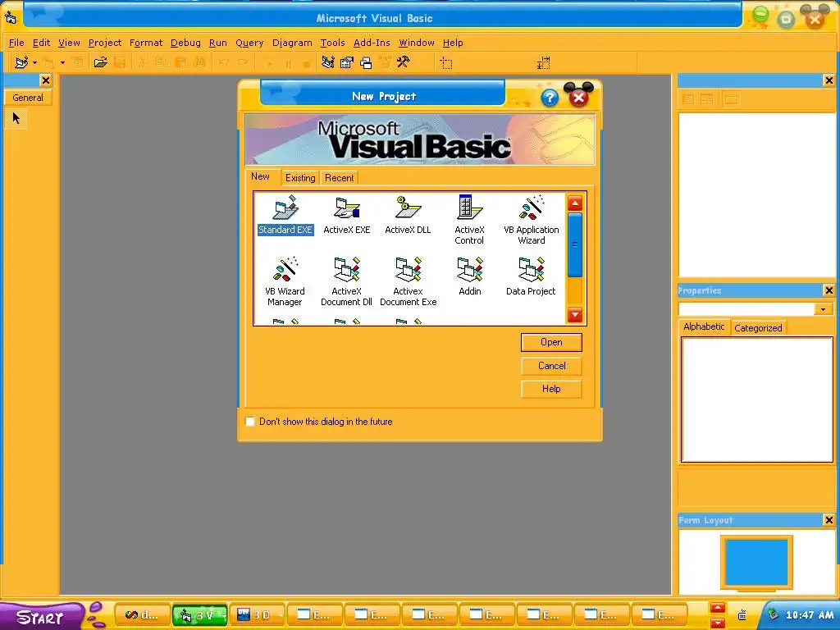Screen dimensions: 840x630
Task: Click the Open button
Action: (551, 342)
